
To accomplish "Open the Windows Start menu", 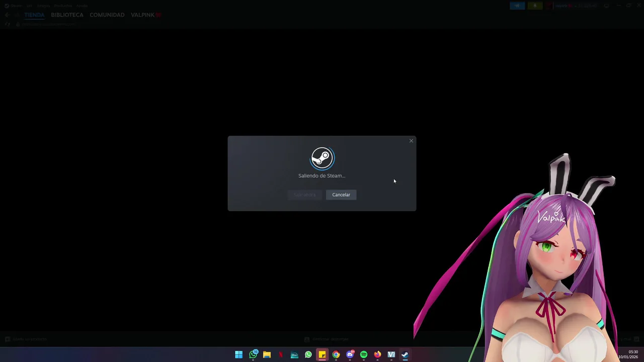I will tap(239, 354).
